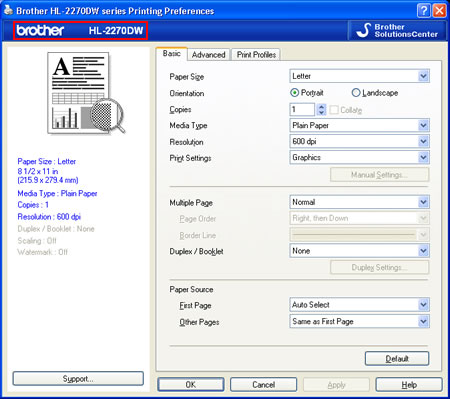Click into the Copies number field

(302, 109)
